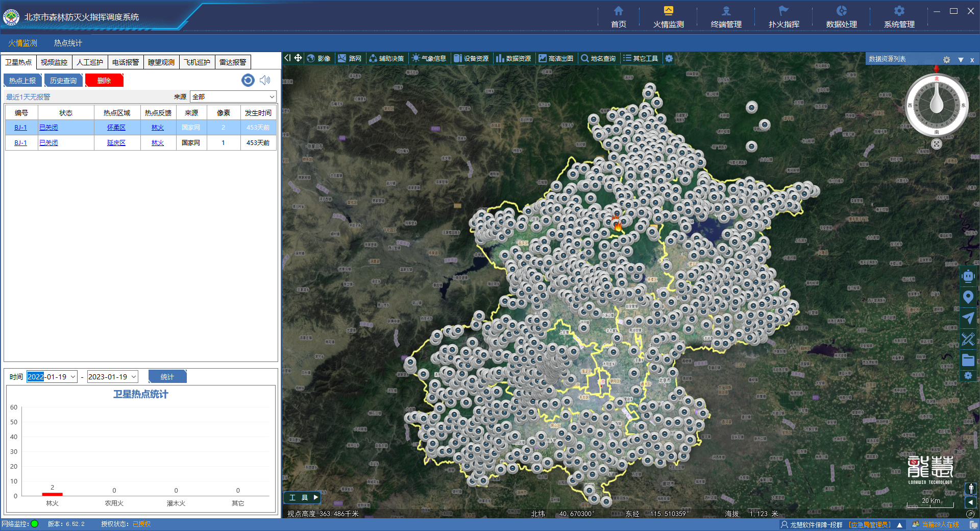
Task: Open the start date 2022-01-19 dropdown
Action: [x=73, y=377]
